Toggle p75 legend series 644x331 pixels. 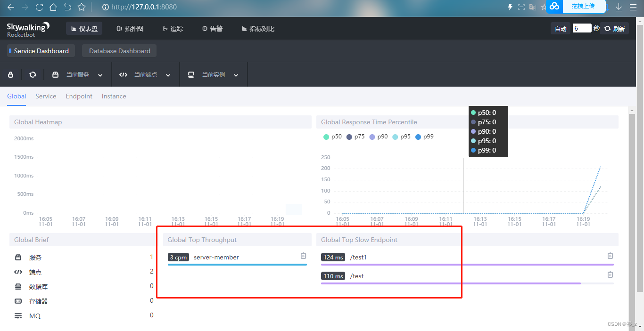[355, 137]
